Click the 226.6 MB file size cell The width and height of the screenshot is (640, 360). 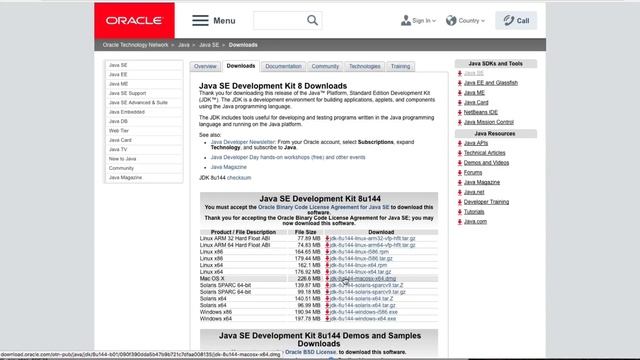309,278
